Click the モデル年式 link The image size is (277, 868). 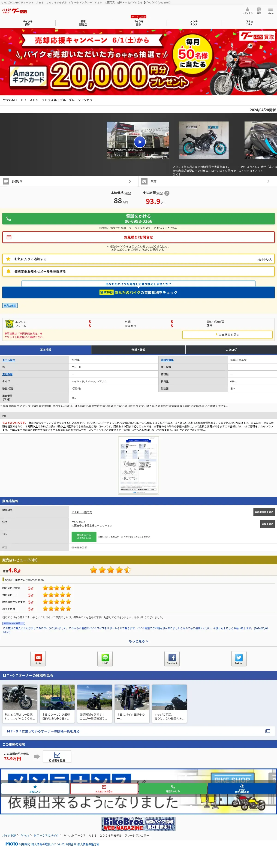(x=9, y=360)
